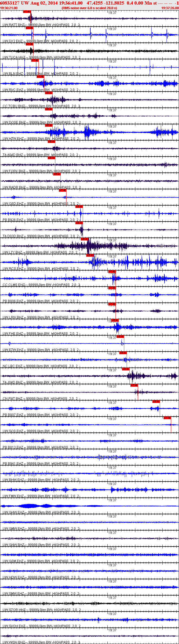
Task: Click the red pick flag on UW.RATT trace
Action: click(27, 12)
